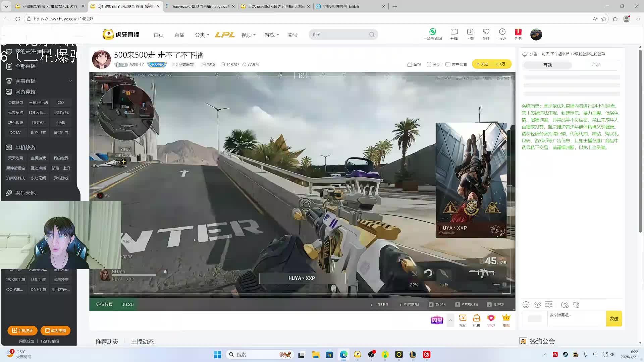The image size is (644, 362).
Task: Click the 分享 share icon
Action: [x=429, y=64]
